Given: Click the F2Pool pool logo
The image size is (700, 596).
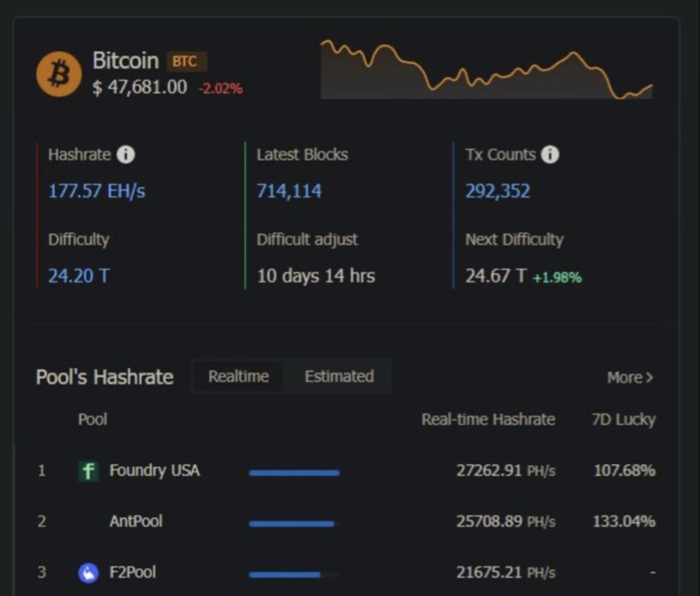Looking at the screenshot, I should (89, 573).
